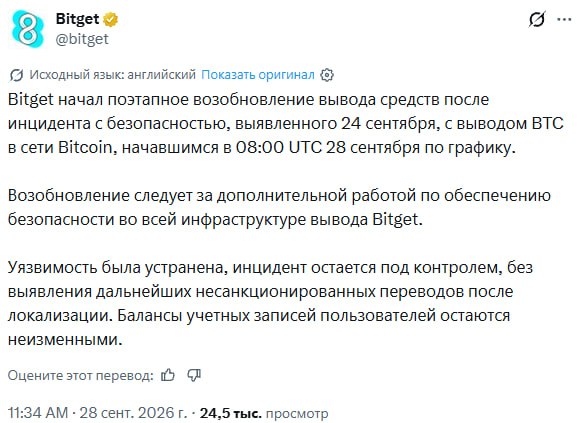Click the paragraph starting Bitget начал поэтапное
This screenshot has height=423, width=587.
click(x=286, y=124)
